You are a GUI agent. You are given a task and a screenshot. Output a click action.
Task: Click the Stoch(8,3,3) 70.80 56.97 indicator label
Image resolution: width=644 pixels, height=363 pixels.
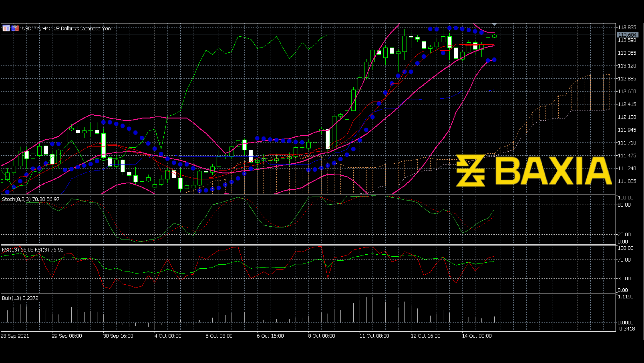31,199
